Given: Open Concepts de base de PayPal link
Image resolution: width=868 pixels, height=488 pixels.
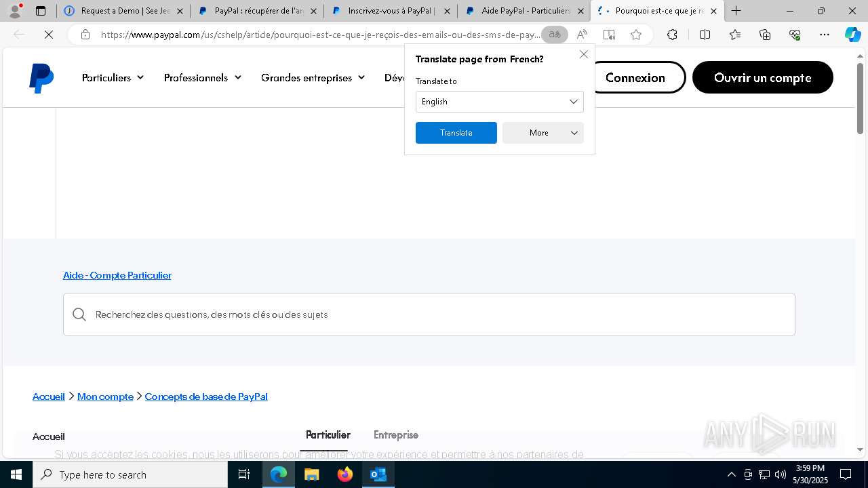Looking at the screenshot, I should (x=206, y=396).
